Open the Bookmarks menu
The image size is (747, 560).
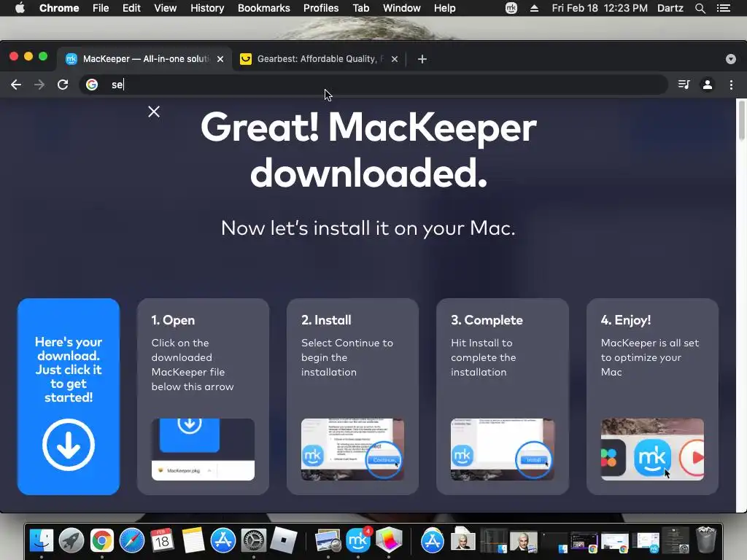(264, 8)
